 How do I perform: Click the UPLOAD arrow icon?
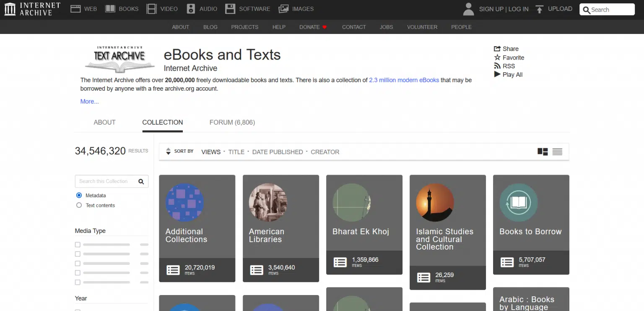point(539,8)
